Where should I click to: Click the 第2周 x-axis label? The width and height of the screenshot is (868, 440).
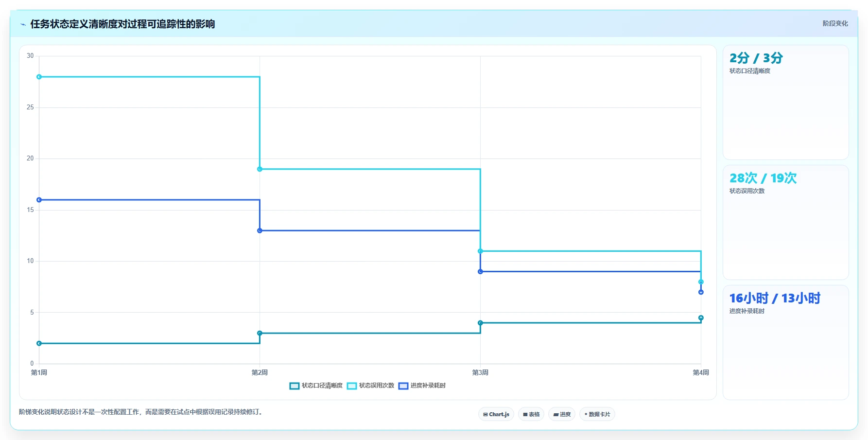point(260,372)
